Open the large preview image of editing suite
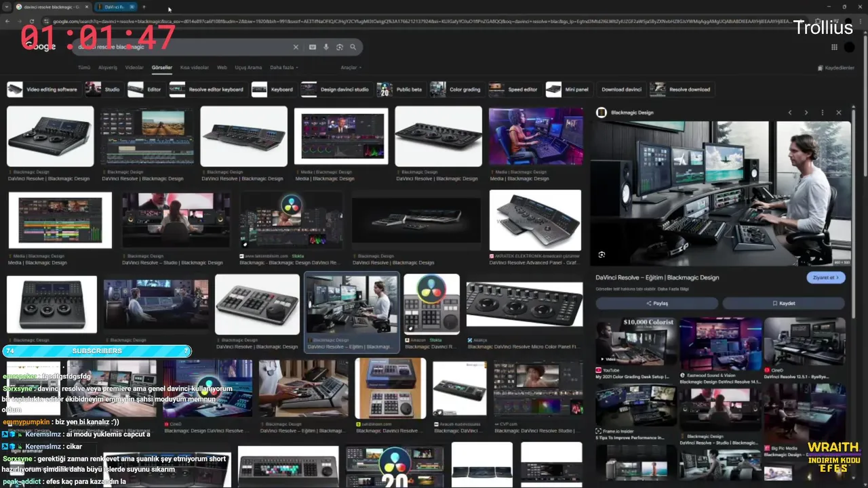This screenshot has height=488, width=868. pyautogui.click(x=720, y=194)
